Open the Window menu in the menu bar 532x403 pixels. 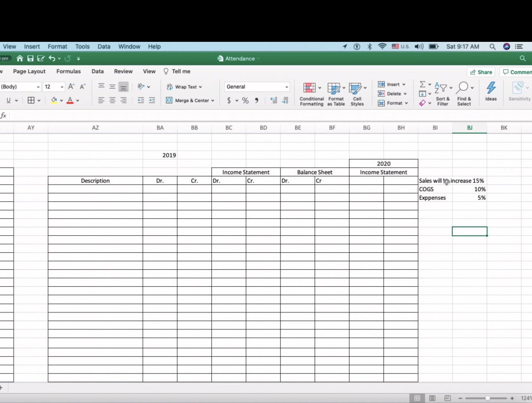(x=129, y=46)
